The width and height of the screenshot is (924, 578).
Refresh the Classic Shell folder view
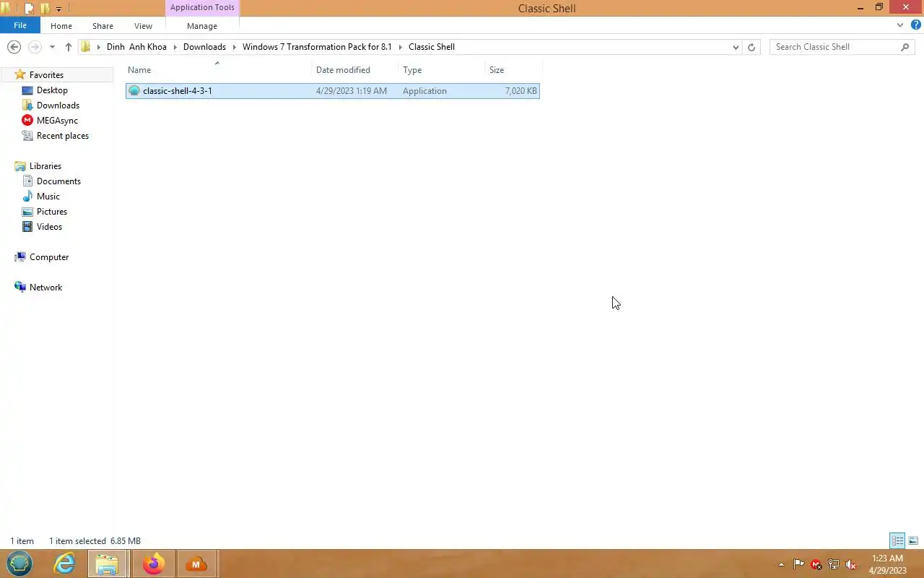[751, 47]
